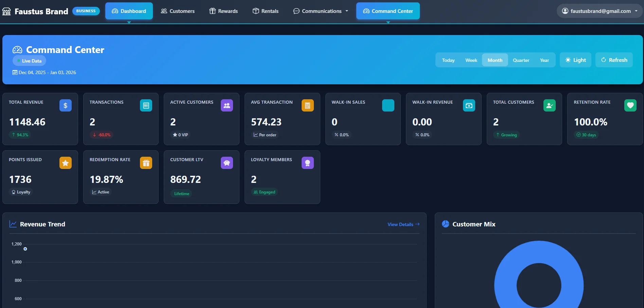Open View Details for Revenue Trend

pyautogui.click(x=403, y=224)
